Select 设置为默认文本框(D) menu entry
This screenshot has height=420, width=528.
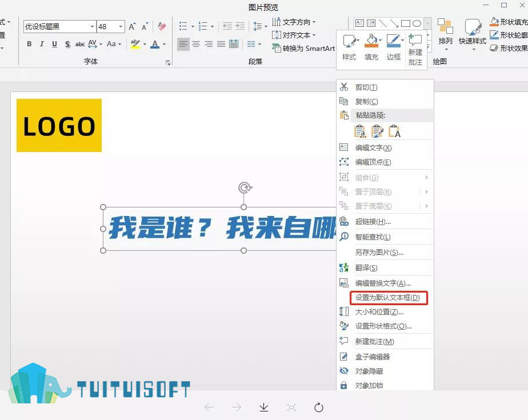[x=389, y=298]
